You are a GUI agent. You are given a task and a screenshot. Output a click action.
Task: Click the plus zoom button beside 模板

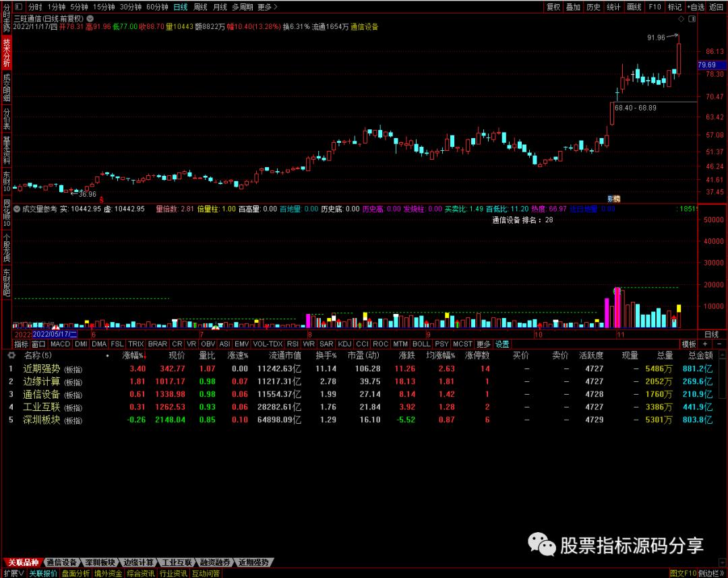point(705,344)
